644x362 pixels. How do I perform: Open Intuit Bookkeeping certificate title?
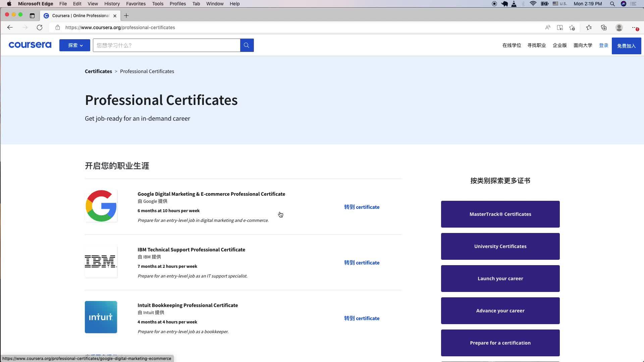click(187, 305)
